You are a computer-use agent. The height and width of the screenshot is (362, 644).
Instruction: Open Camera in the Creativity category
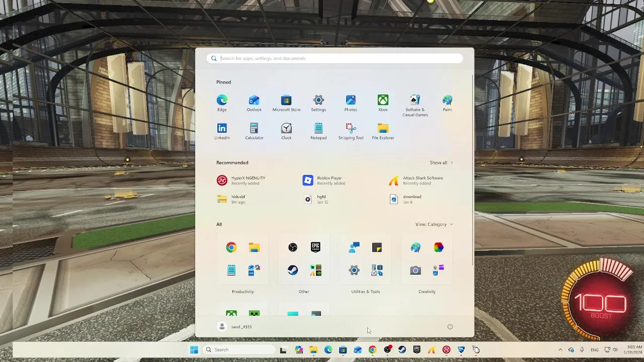(x=416, y=270)
